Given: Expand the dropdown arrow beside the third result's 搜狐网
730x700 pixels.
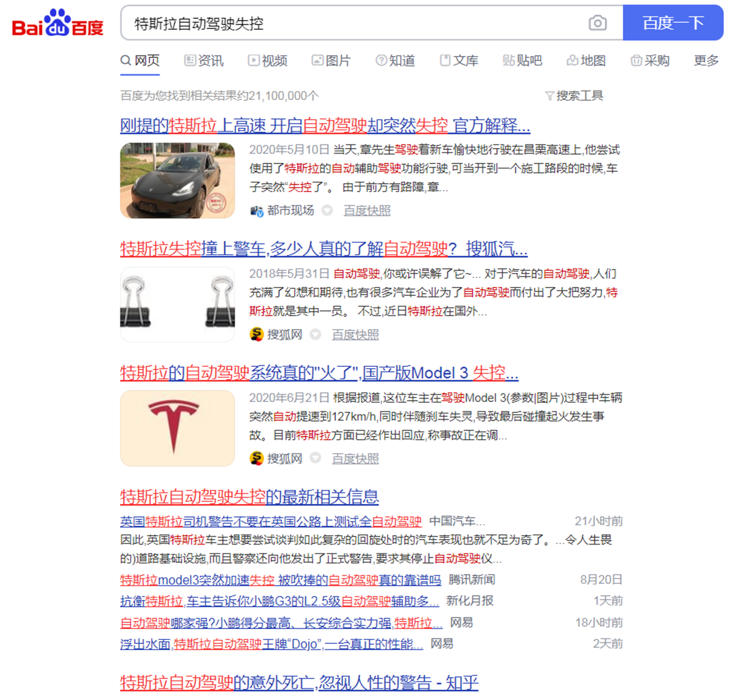Looking at the screenshot, I should (315, 459).
